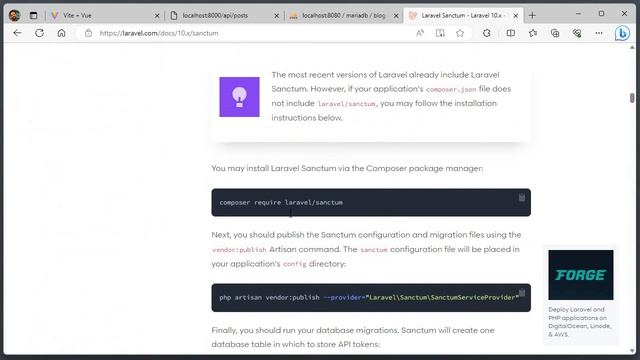The width and height of the screenshot is (640, 360).
Task: Toggle split screen view
Action: point(511,33)
